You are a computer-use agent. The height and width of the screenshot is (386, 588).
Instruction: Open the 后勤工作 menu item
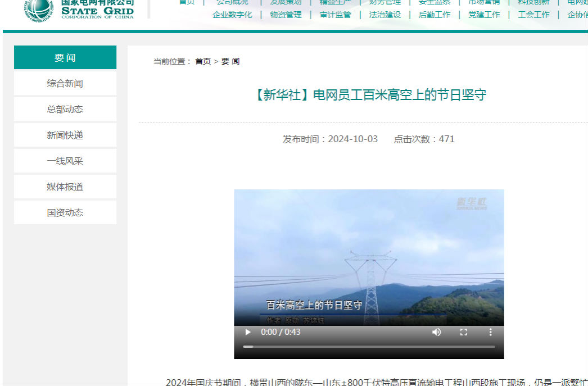tap(434, 15)
